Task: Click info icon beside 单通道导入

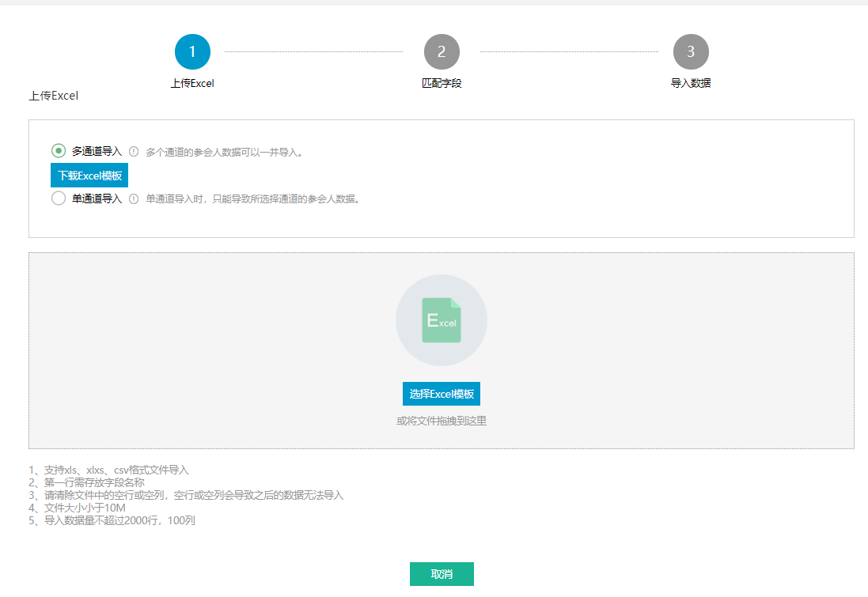Action: point(134,199)
